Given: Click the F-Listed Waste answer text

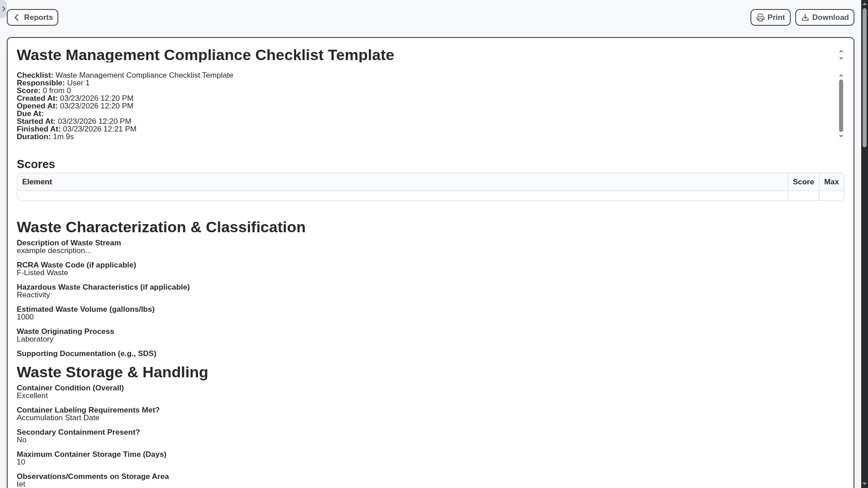Looking at the screenshot, I should [42, 273].
